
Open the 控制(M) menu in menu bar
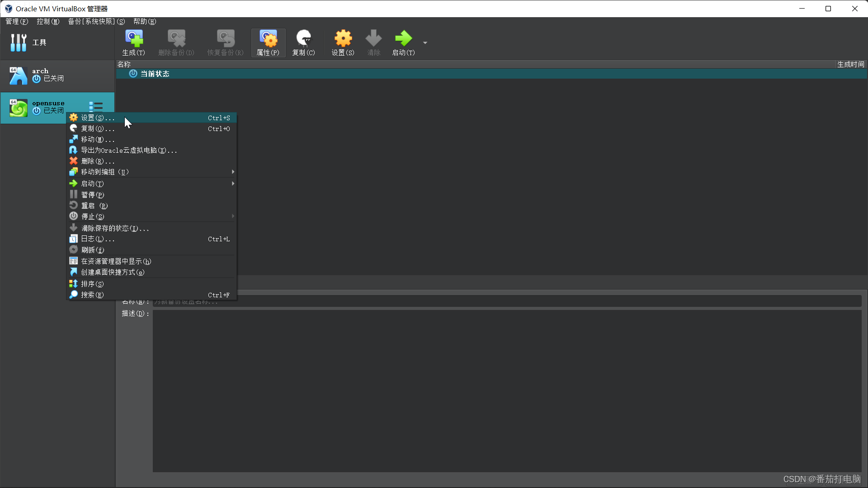[x=48, y=22]
